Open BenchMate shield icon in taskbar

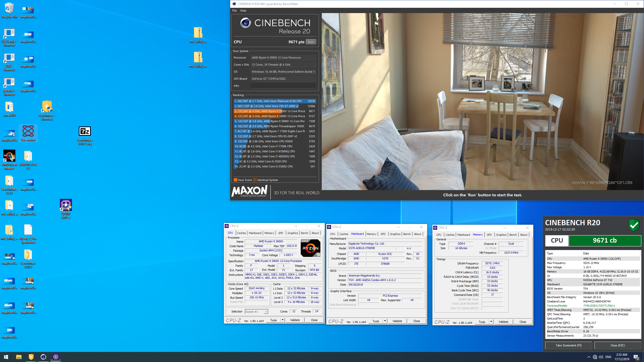[x=31, y=357]
